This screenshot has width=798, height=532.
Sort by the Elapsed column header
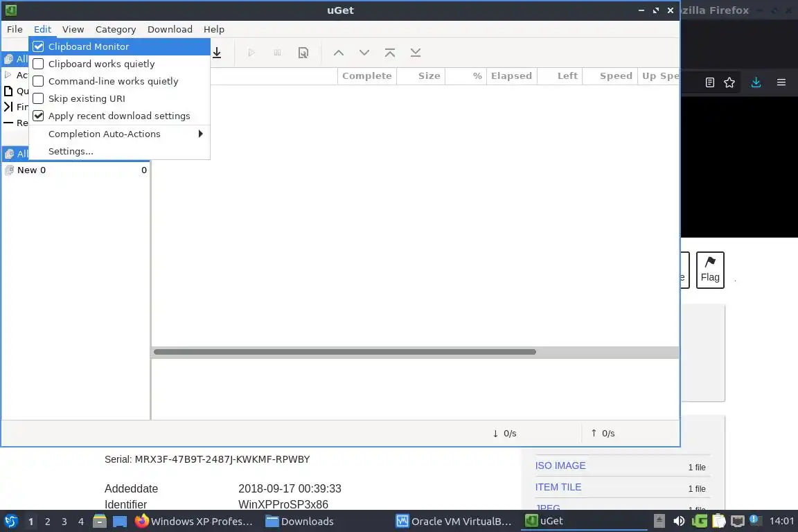pyautogui.click(x=511, y=76)
